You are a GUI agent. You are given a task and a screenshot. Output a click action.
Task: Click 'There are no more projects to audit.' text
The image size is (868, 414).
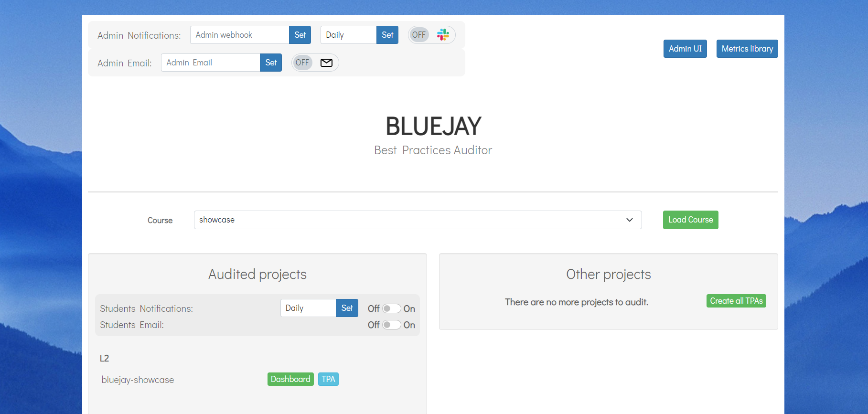[x=577, y=302]
